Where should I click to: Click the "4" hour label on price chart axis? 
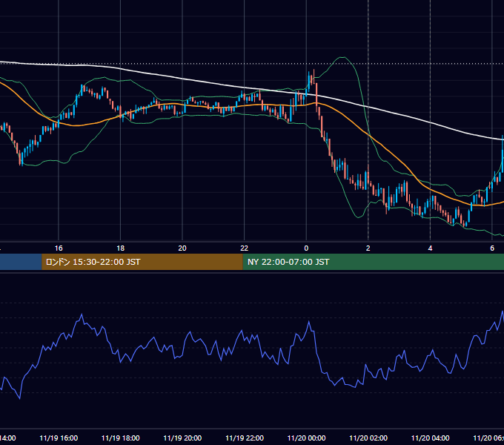point(430,248)
